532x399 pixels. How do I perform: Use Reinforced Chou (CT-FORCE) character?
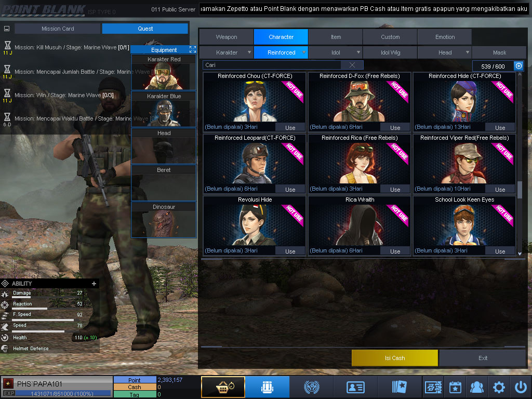coord(290,128)
